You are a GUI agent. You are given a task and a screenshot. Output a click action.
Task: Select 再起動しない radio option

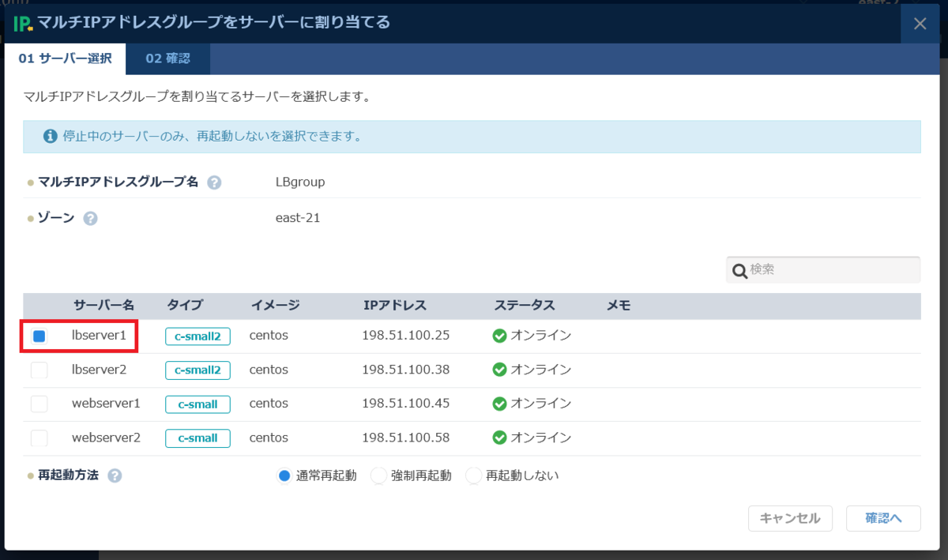(474, 475)
